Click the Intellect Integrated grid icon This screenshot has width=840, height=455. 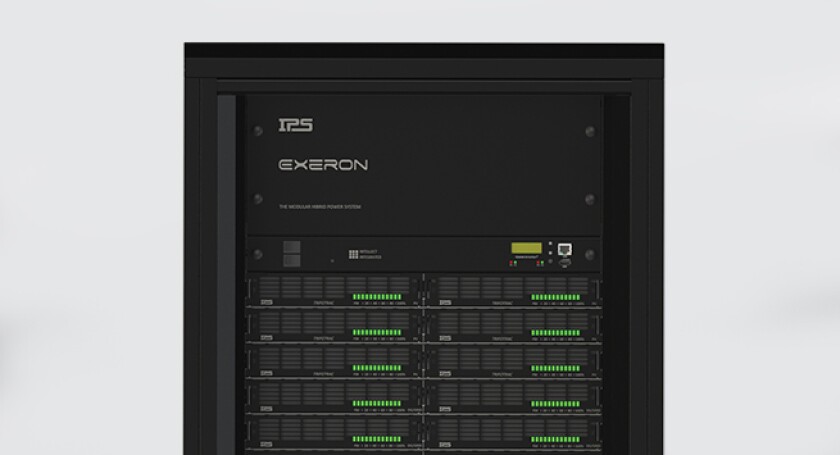[354, 255]
